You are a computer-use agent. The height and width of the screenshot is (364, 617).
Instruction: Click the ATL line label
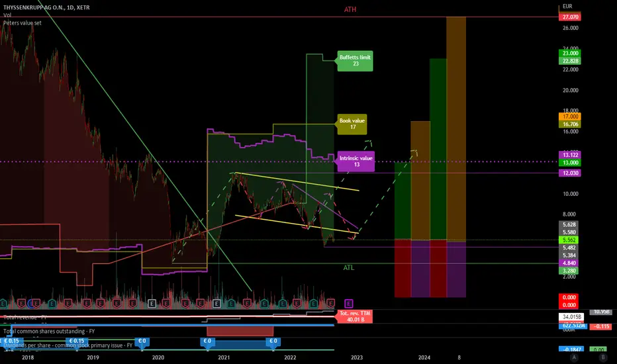[x=349, y=267]
